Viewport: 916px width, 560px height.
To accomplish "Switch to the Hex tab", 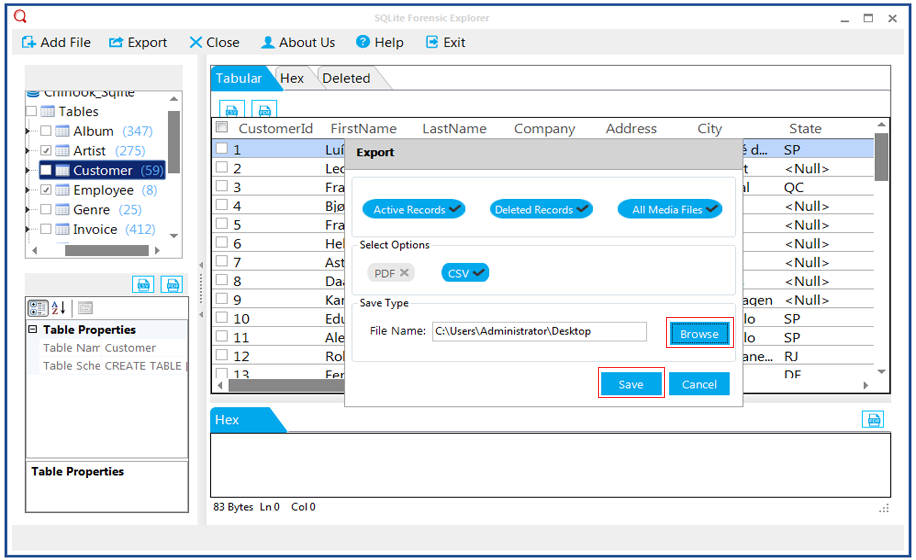I will point(292,78).
